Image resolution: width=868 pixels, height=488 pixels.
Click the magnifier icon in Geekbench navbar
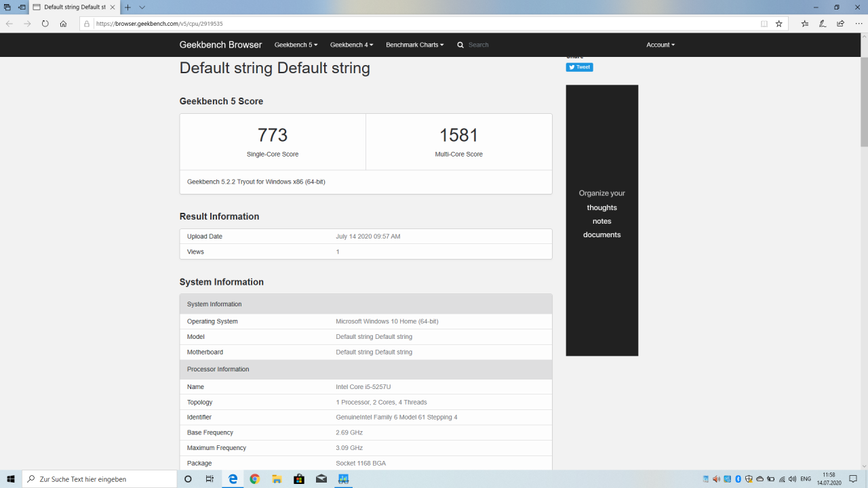460,45
